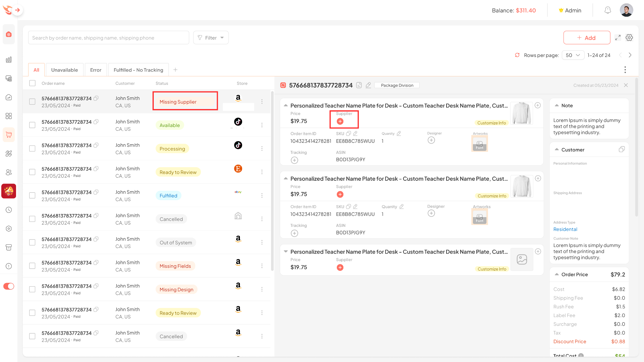Open the clock history sidebar icon
The width and height of the screenshot is (644, 362).
pyautogui.click(x=9, y=210)
